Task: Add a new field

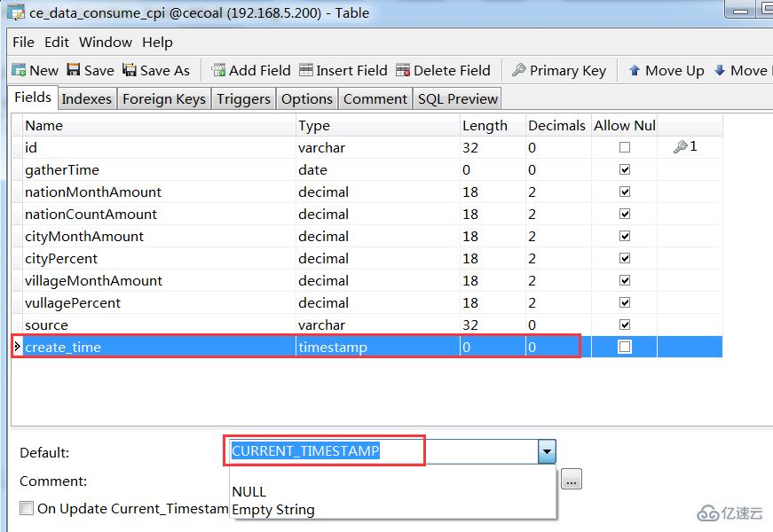Action: click(x=251, y=70)
